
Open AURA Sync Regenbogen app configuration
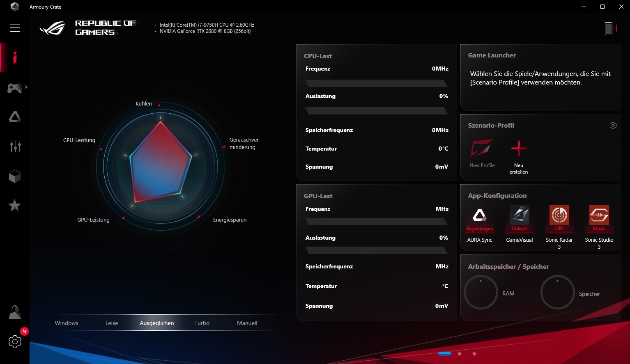point(480,219)
